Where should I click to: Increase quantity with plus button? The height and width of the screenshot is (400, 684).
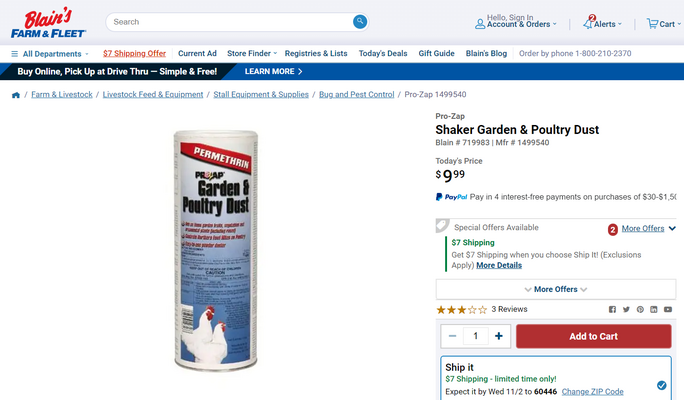499,336
